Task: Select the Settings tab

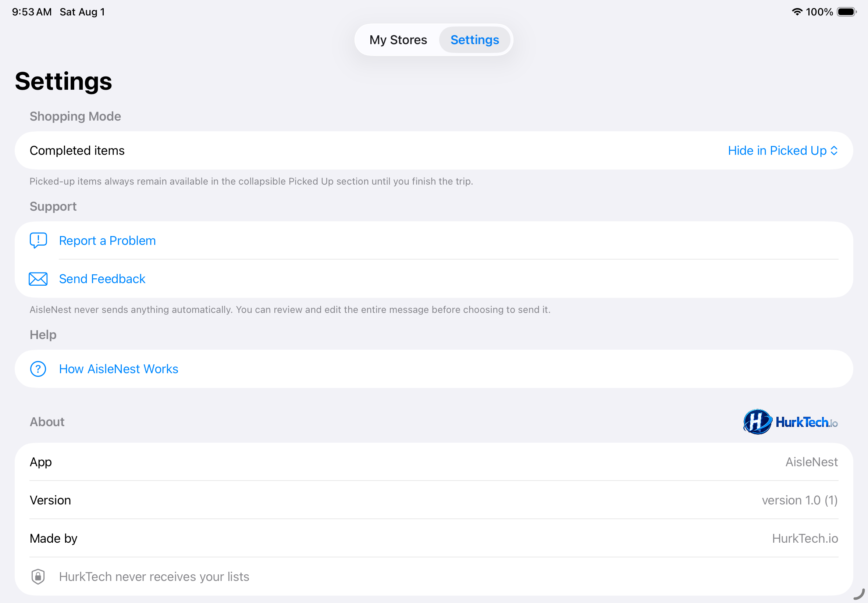Action: click(474, 40)
